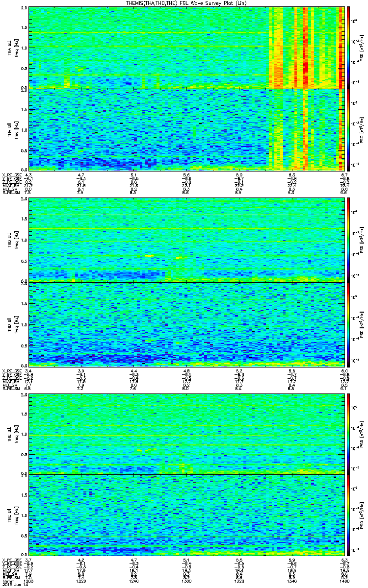Click the 'THD B‖ freq [Hz]' axis label
368x588 pixels.
coord(12,324)
